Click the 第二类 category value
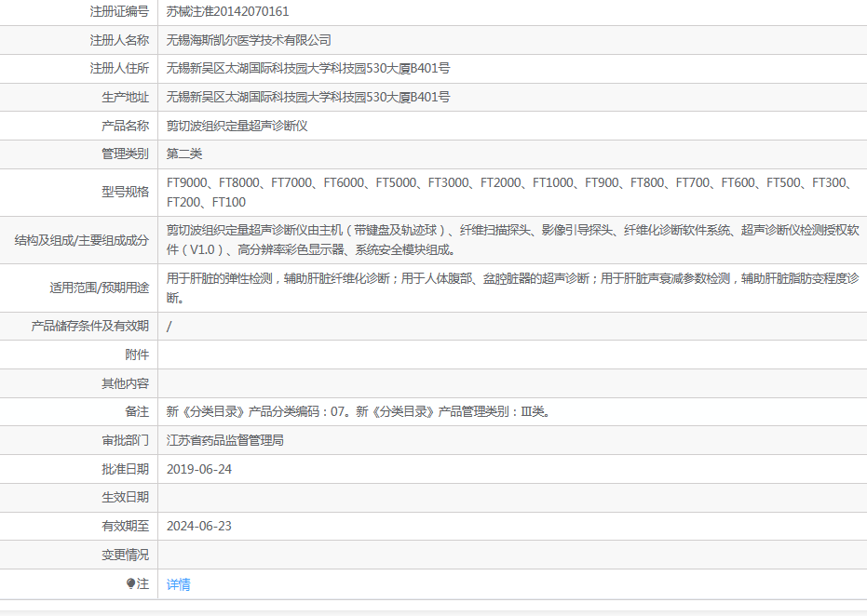Screen dimensions: 867x616 click(184, 154)
